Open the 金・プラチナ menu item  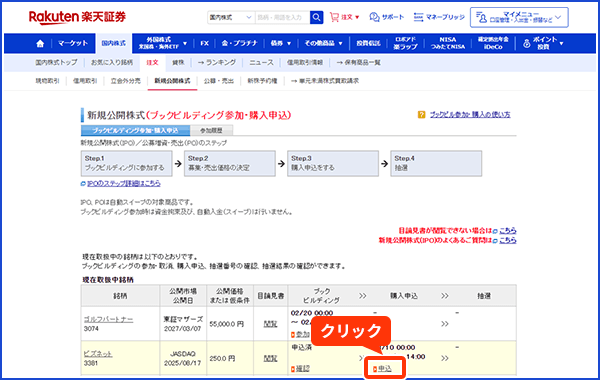coord(240,43)
